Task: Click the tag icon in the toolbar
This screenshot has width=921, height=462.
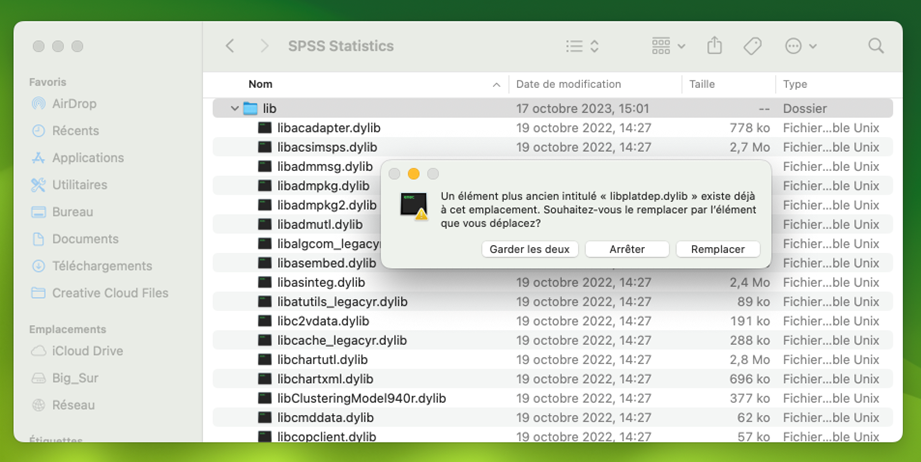Action: click(x=752, y=46)
